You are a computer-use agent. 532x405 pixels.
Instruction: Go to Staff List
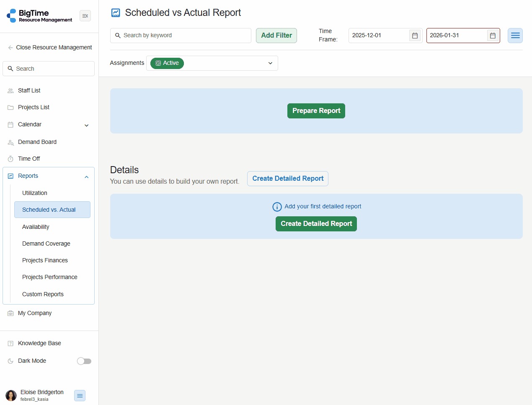pyautogui.click(x=29, y=90)
